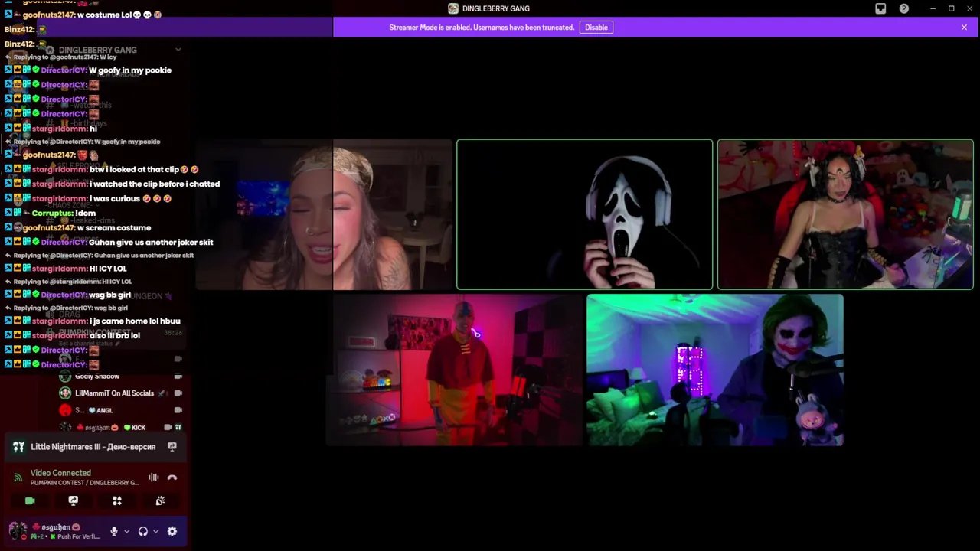Focus the Ghostface mask video tile
The height and width of the screenshot is (551, 980).
(585, 214)
